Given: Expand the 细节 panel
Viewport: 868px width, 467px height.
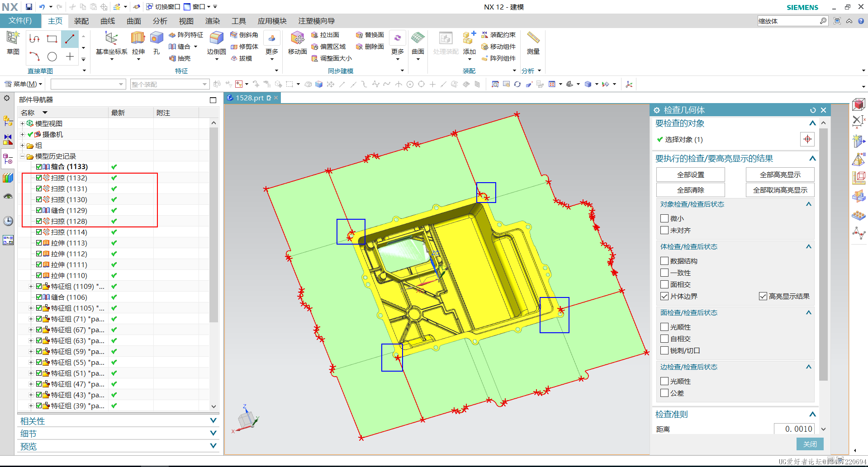Looking at the screenshot, I should [213, 434].
